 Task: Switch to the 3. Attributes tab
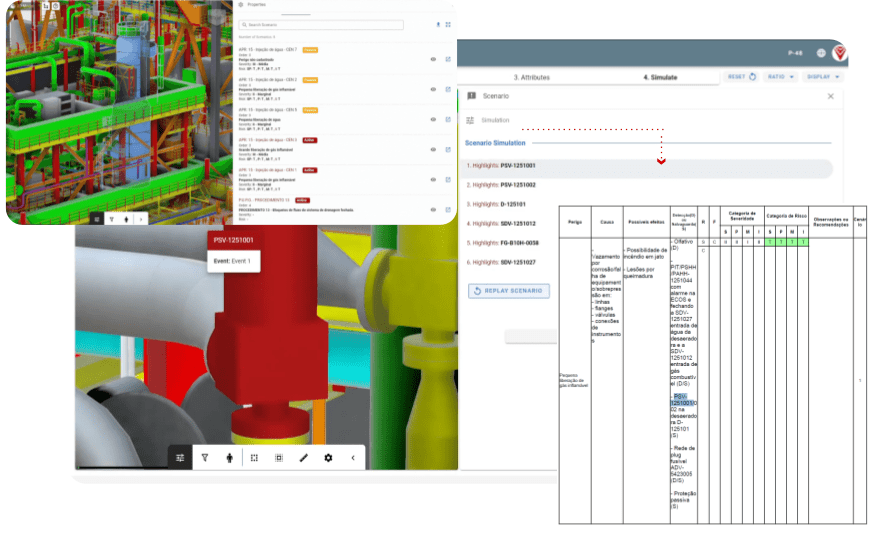pos(531,77)
